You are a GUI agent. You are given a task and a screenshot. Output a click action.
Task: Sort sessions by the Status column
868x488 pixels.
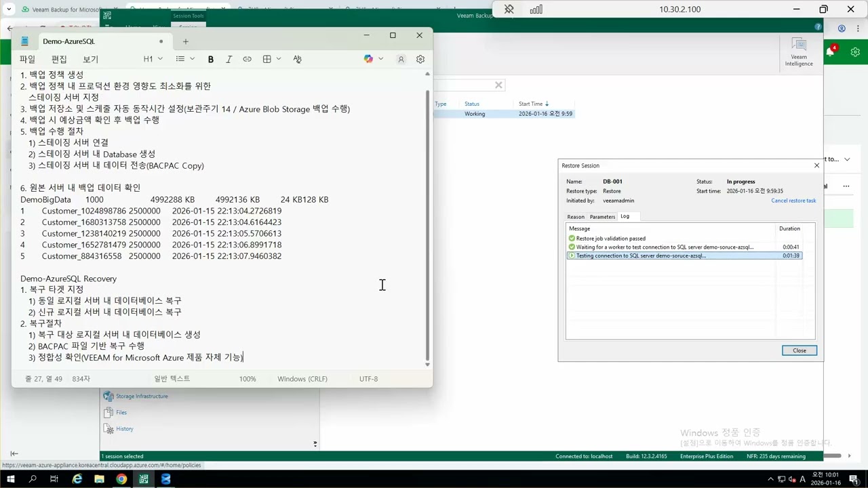[472, 104]
